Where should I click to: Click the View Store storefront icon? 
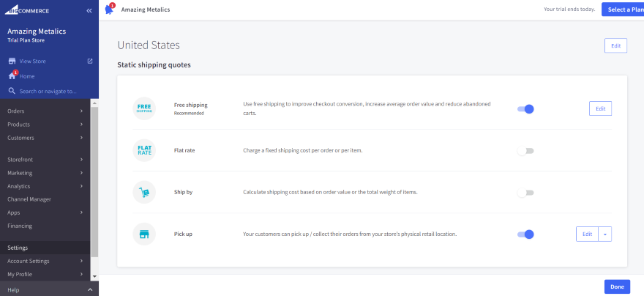[12, 62]
